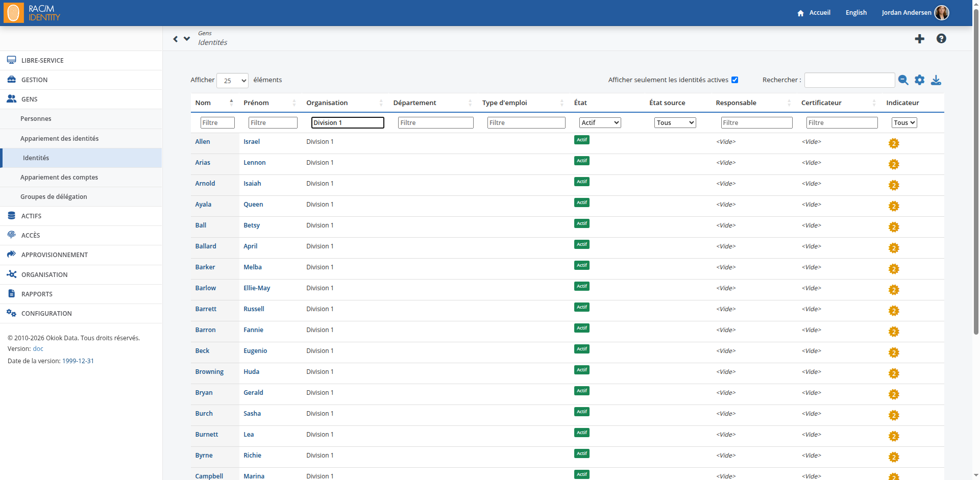
Task: Click Allen's orange indicator badge
Action: pos(894,143)
